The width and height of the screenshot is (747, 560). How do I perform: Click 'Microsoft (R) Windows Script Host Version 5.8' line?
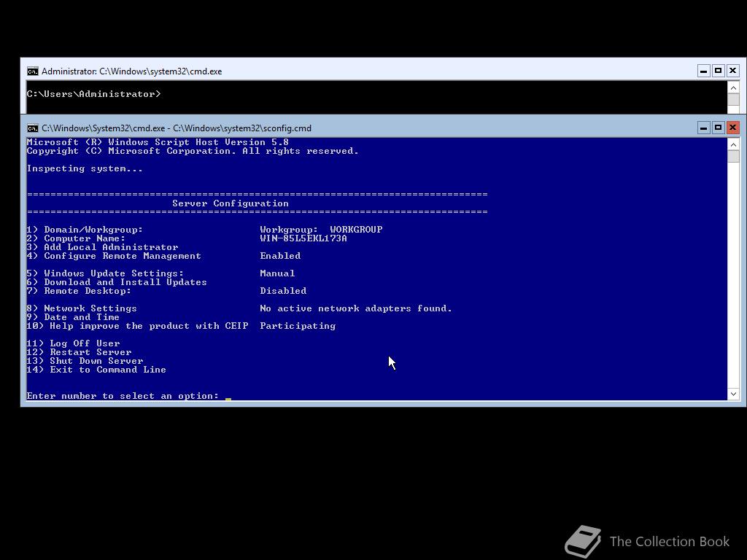tap(158, 142)
